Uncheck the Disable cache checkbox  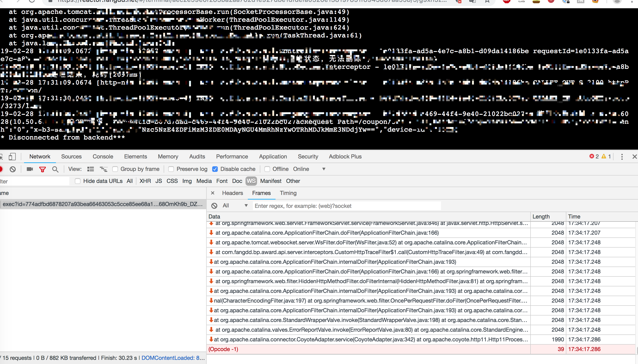(x=215, y=169)
